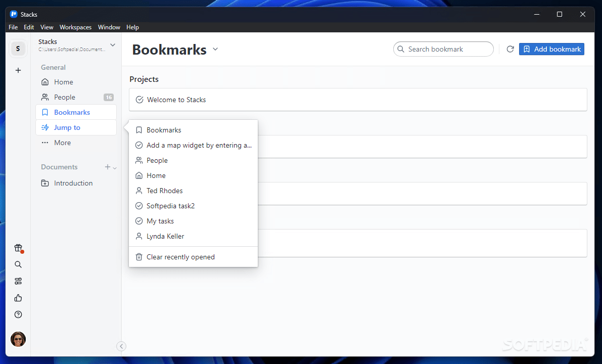Click the thumbs-up feedback icon
Screen dimensions: 602x364
(18, 298)
